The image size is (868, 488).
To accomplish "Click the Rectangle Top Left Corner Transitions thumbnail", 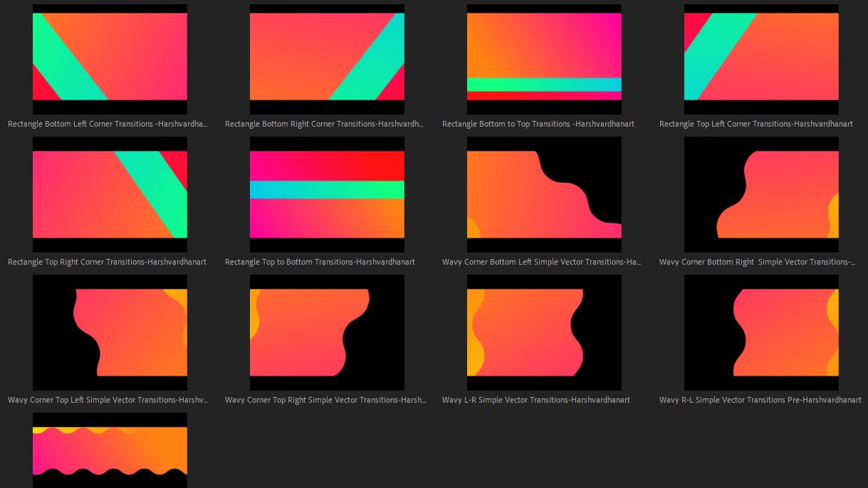I will [760, 58].
